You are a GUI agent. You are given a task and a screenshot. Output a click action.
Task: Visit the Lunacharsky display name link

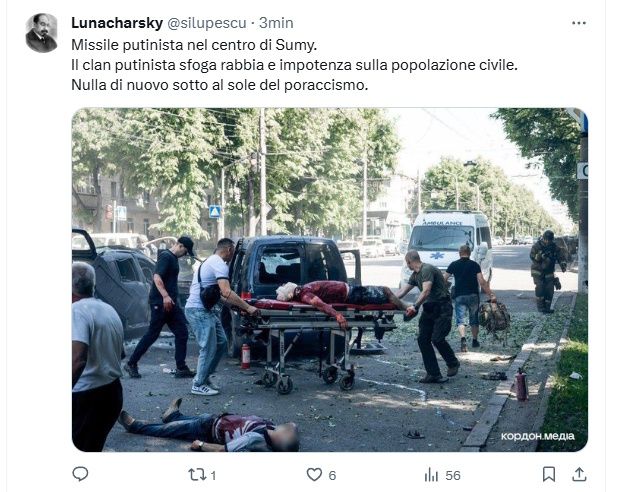point(117,23)
